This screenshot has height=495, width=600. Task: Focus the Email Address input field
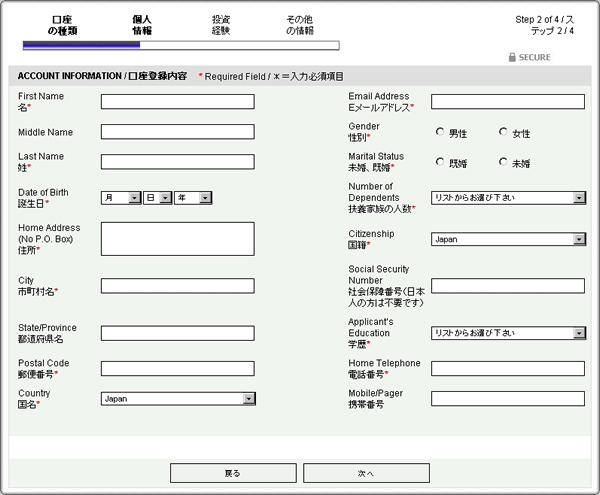coord(508,102)
